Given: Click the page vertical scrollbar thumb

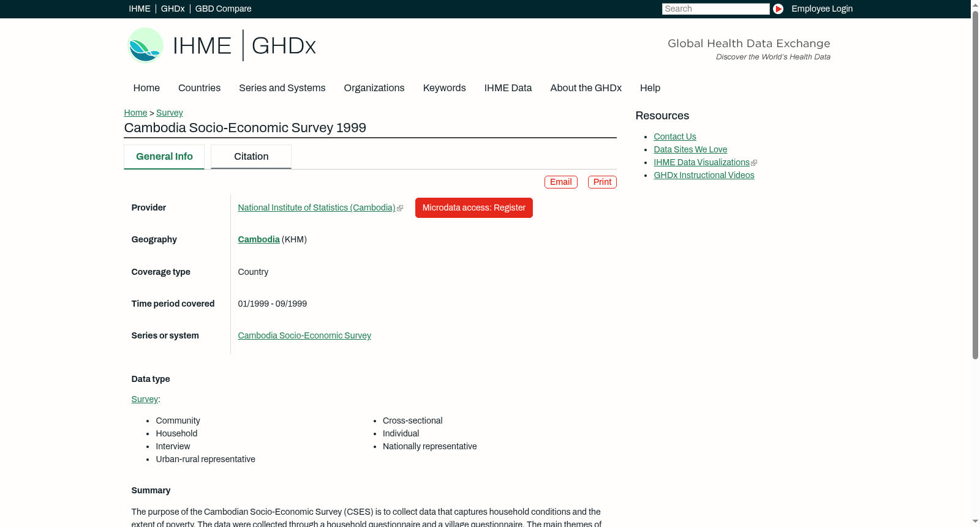Looking at the screenshot, I should click(975, 184).
